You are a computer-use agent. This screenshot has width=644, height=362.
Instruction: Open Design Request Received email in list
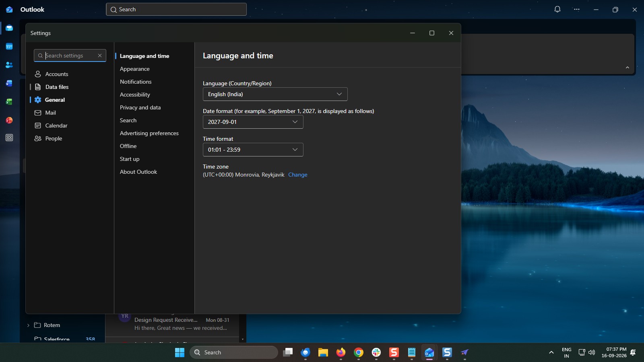(x=172, y=324)
